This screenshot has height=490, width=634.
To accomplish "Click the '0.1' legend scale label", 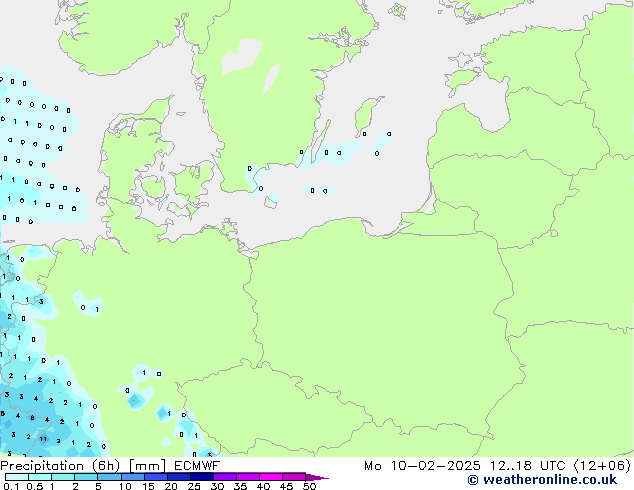I will (11, 486).
